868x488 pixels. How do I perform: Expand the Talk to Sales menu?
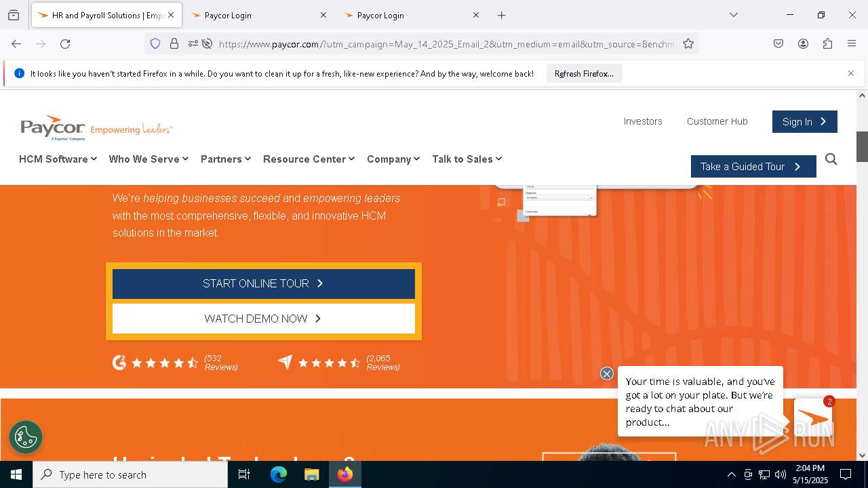pos(467,159)
